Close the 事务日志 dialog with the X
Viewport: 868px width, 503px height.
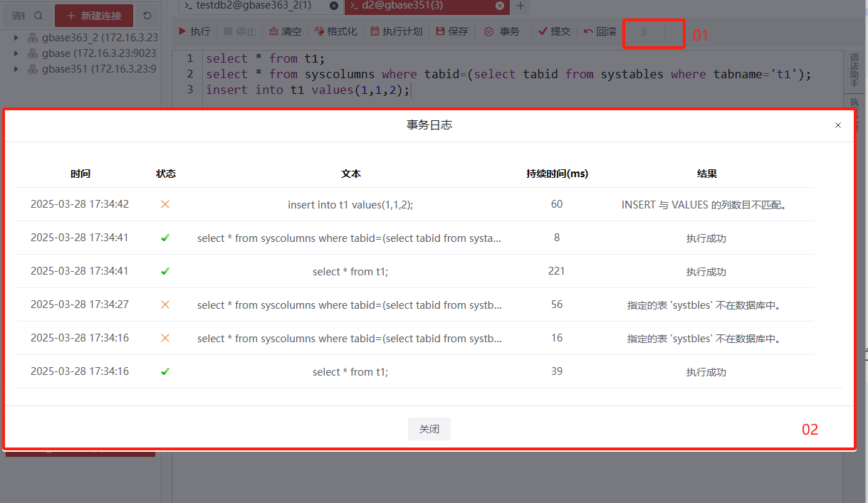pyautogui.click(x=838, y=125)
